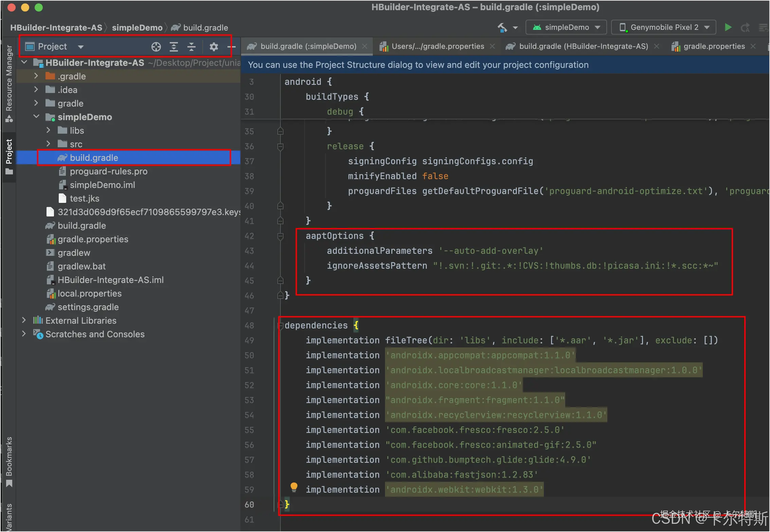Expand the gradle folder
The image size is (770, 532).
tap(36, 103)
